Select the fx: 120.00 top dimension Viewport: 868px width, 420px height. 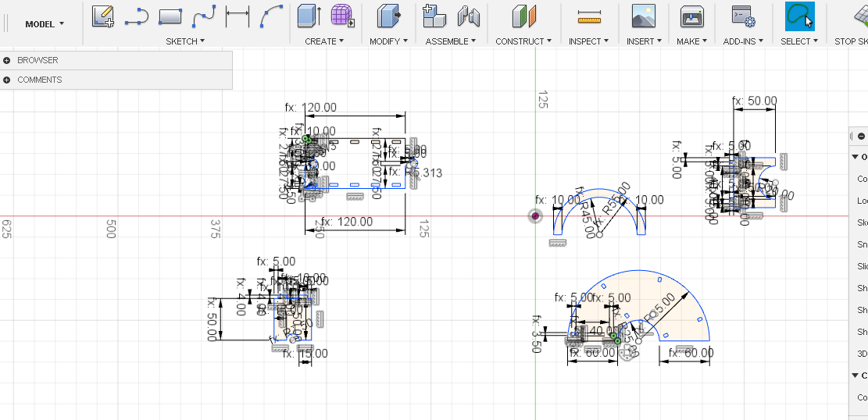click(311, 108)
